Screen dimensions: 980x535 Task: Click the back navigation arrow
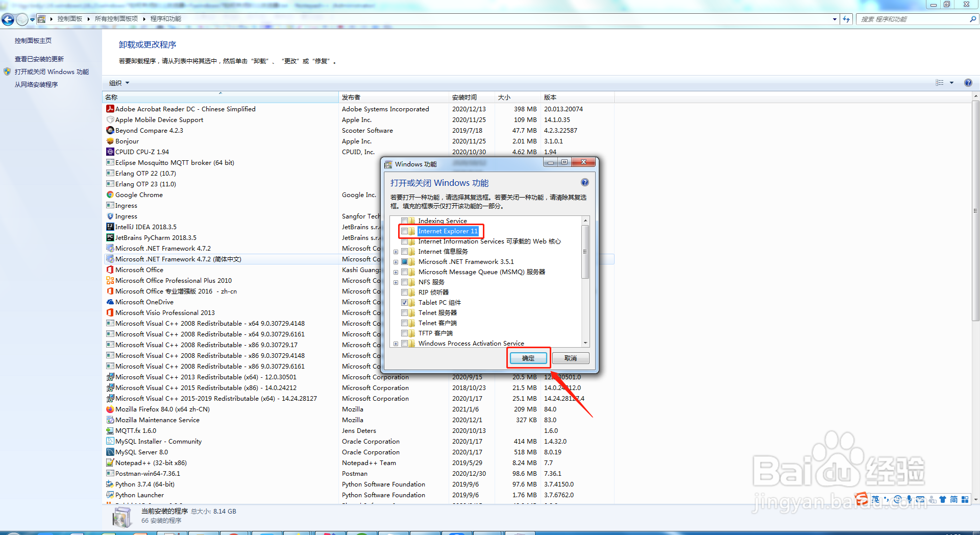point(8,19)
